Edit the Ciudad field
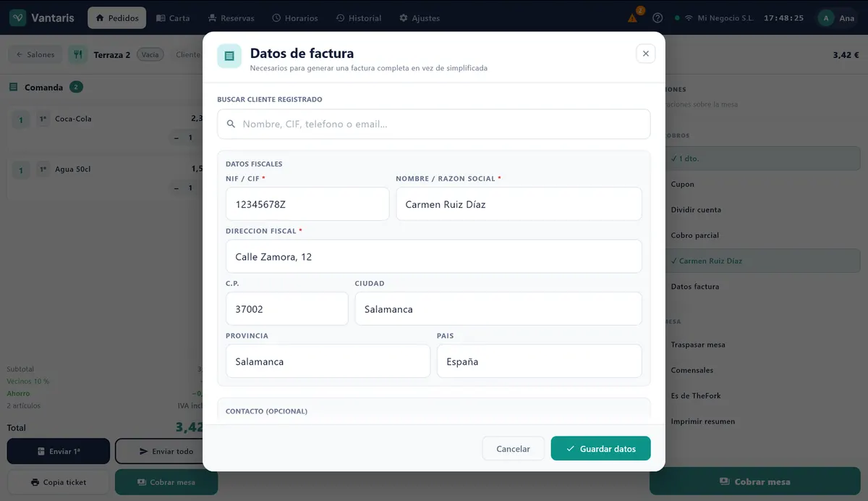Screen dimensions: 868x501 pos(498,308)
